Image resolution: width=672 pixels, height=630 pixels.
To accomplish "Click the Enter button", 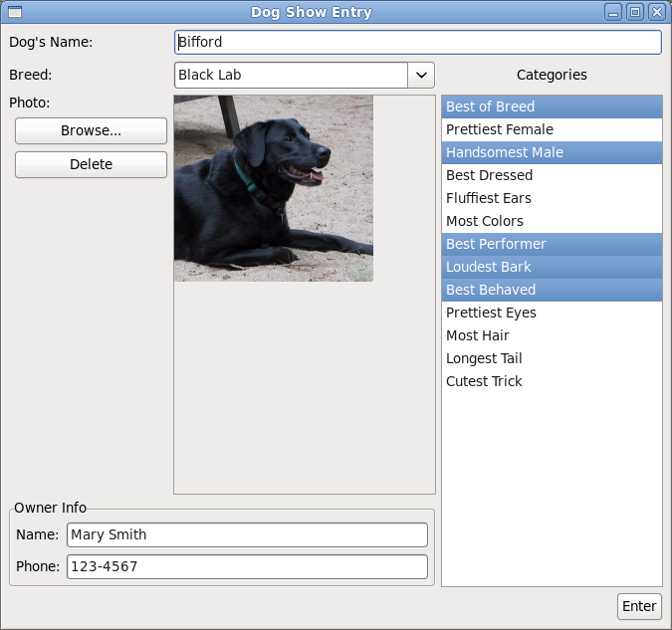I will (x=639, y=606).
